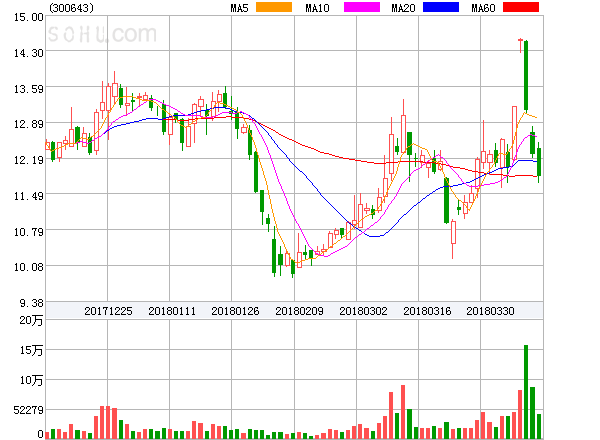
Task: Click the 10万 volume axis label
Action: pos(31,380)
